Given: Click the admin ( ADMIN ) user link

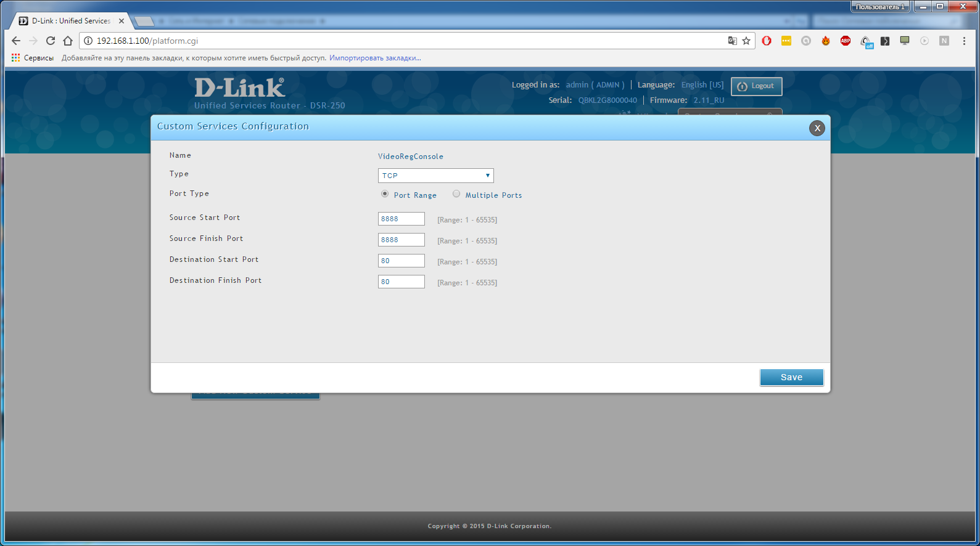Looking at the screenshot, I should pos(595,85).
